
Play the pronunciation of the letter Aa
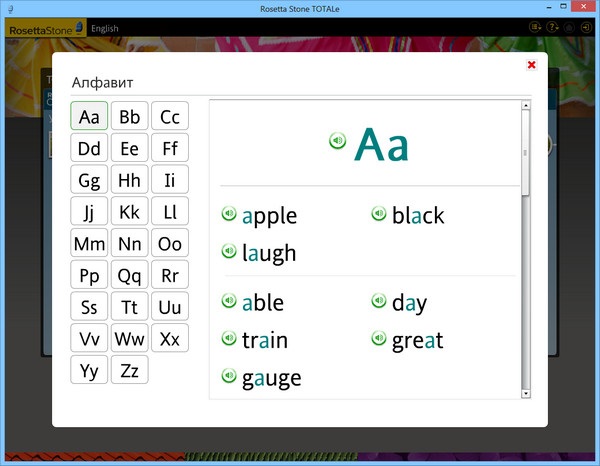click(x=338, y=140)
